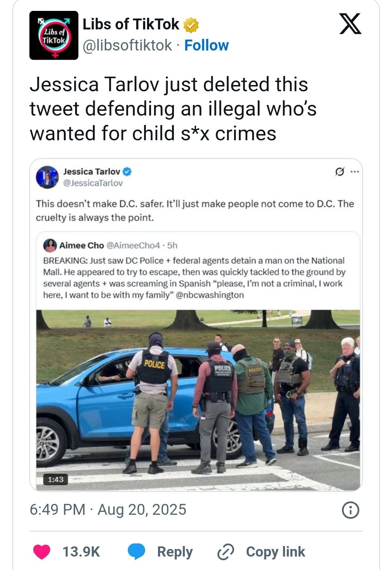
Task: Click Jessica Tarlov's profile picture
Action: click(x=47, y=177)
